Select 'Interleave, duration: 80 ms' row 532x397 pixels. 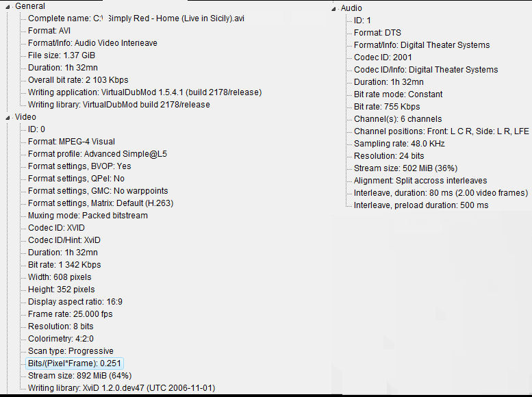(441, 193)
